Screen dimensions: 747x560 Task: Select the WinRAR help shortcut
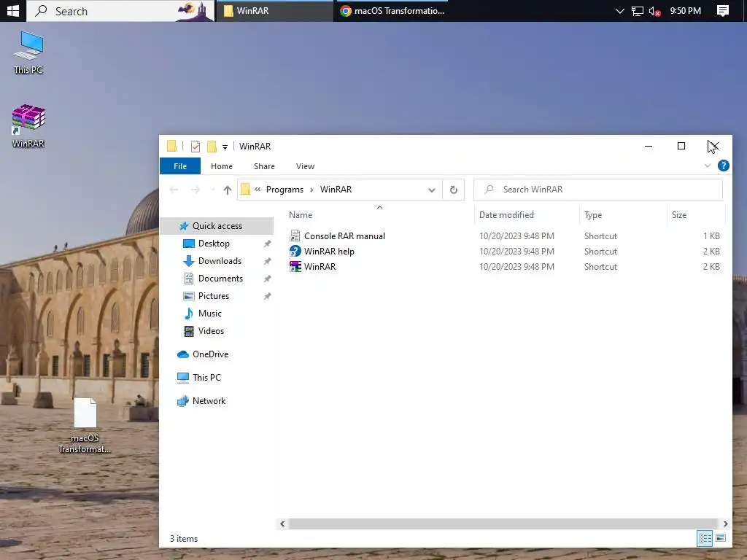point(329,252)
